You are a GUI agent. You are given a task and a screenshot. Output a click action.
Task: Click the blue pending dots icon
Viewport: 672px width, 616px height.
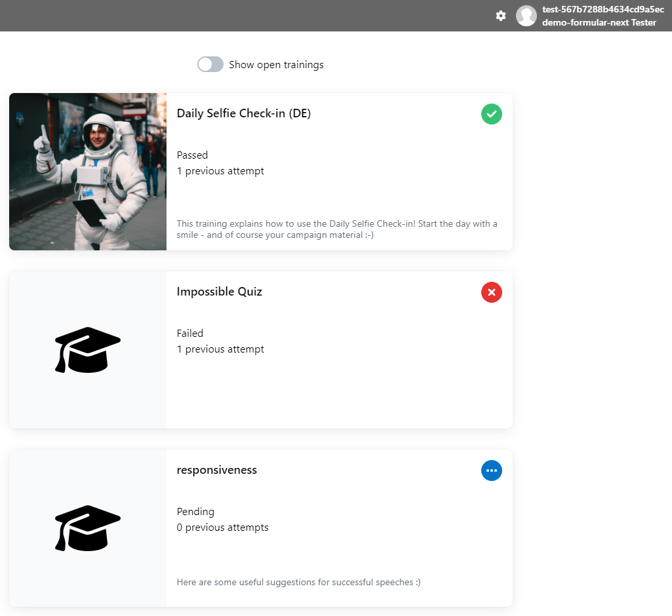pos(492,471)
